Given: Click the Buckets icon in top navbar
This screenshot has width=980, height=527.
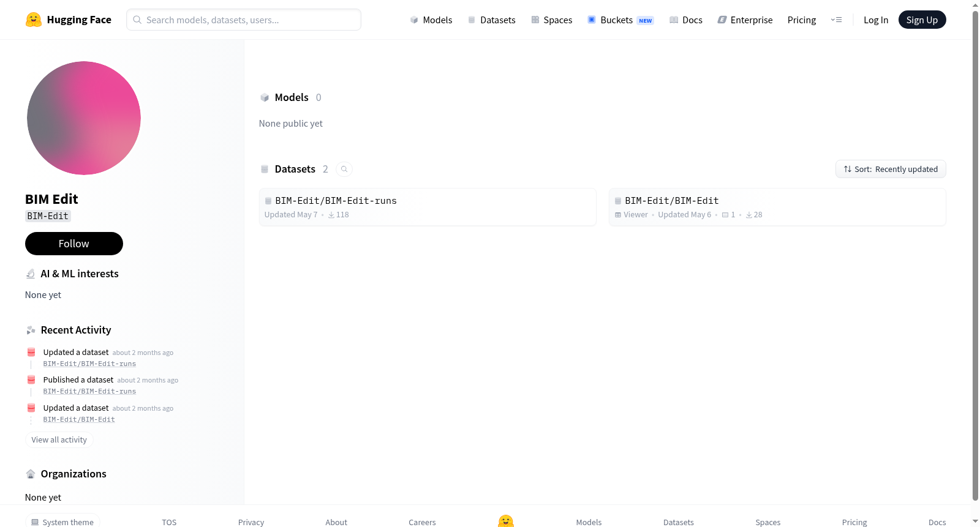Looking at the screenshot, I should coord(592,20).
